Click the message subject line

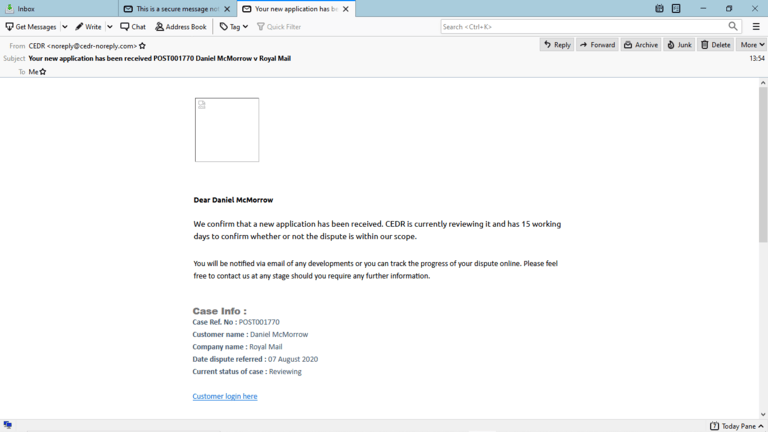click(160, 58)
